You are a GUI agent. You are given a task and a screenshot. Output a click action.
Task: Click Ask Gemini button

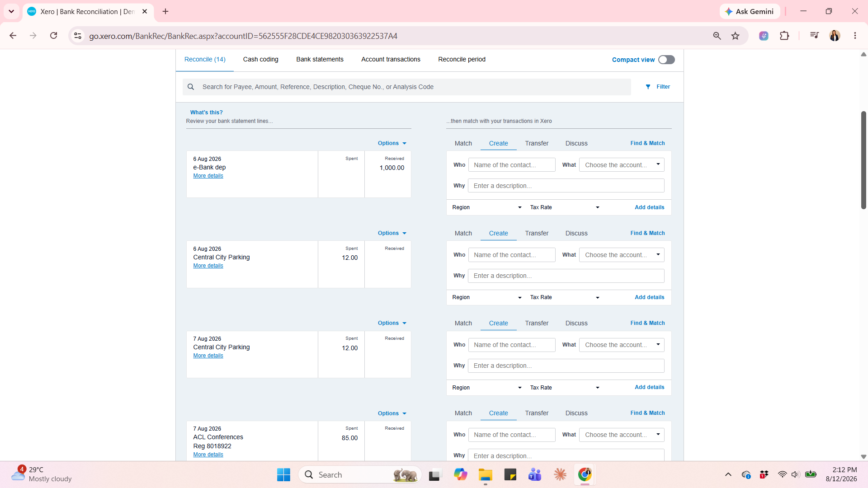point(750,11)
